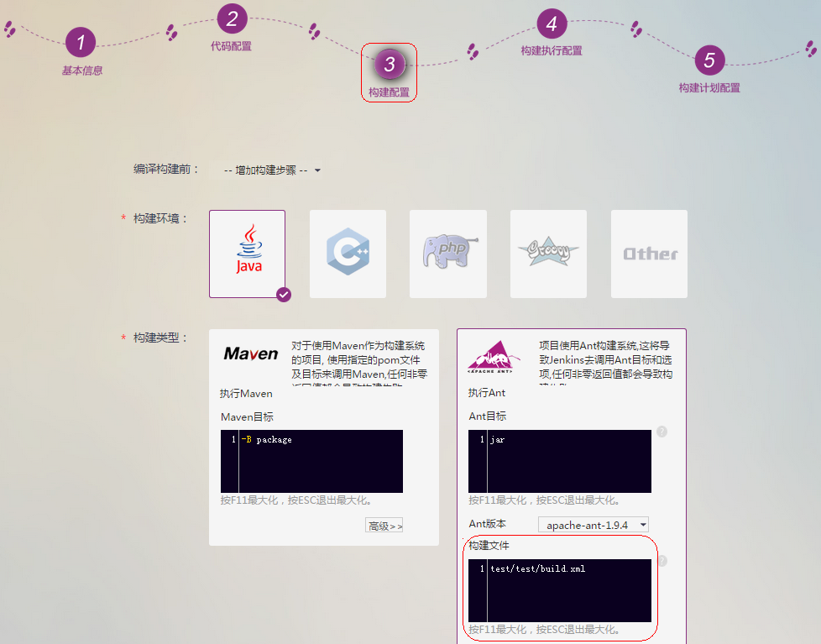Click the 构建计划配置 step label

click(709, 88)
